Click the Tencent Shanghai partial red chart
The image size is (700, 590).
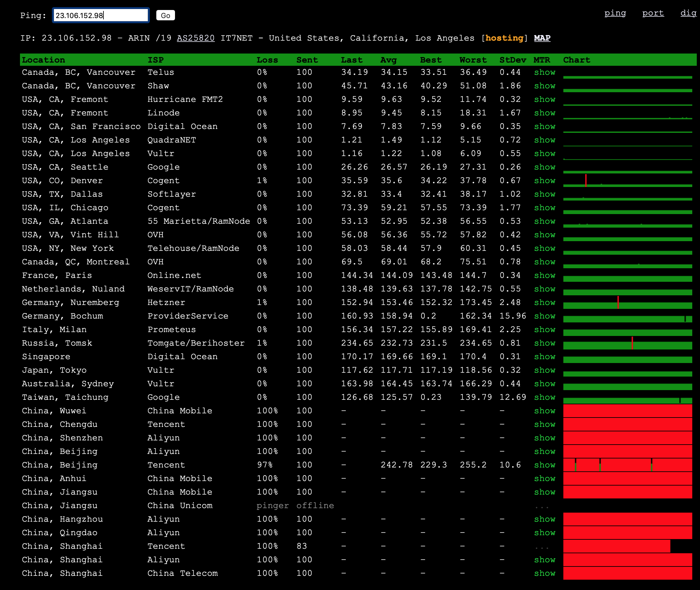coord(616,546)
